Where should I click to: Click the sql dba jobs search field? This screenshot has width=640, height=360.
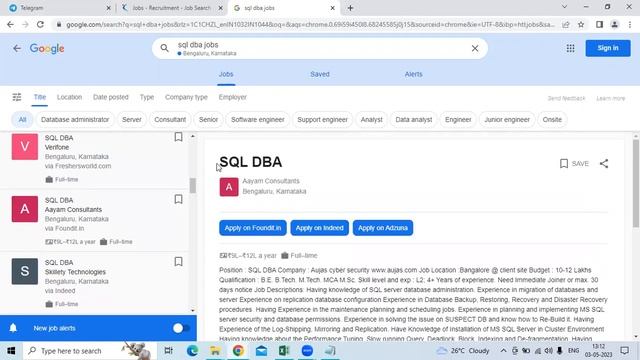pos(320,48)
